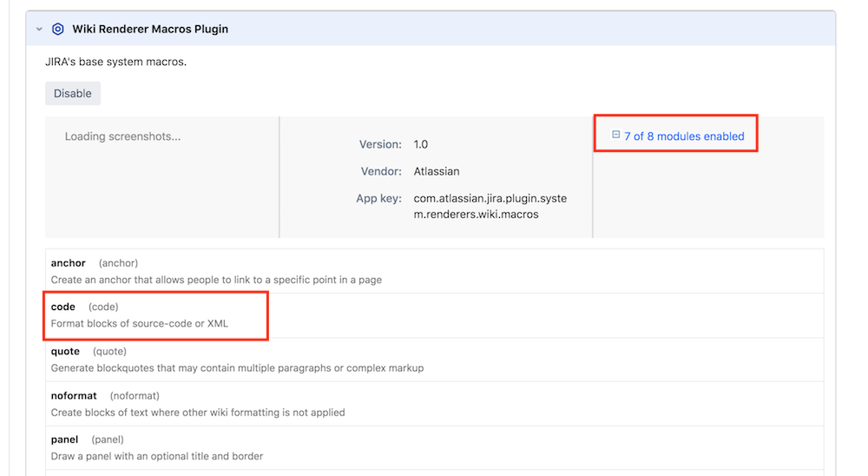Select the noformat module row
Screen dimensions: 868x476
(x=435, y=404)
